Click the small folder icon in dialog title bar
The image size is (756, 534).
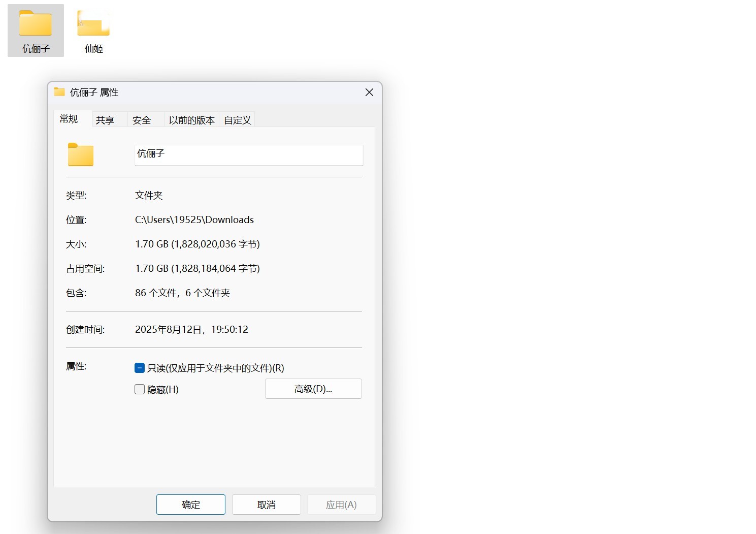pos(58,92)
